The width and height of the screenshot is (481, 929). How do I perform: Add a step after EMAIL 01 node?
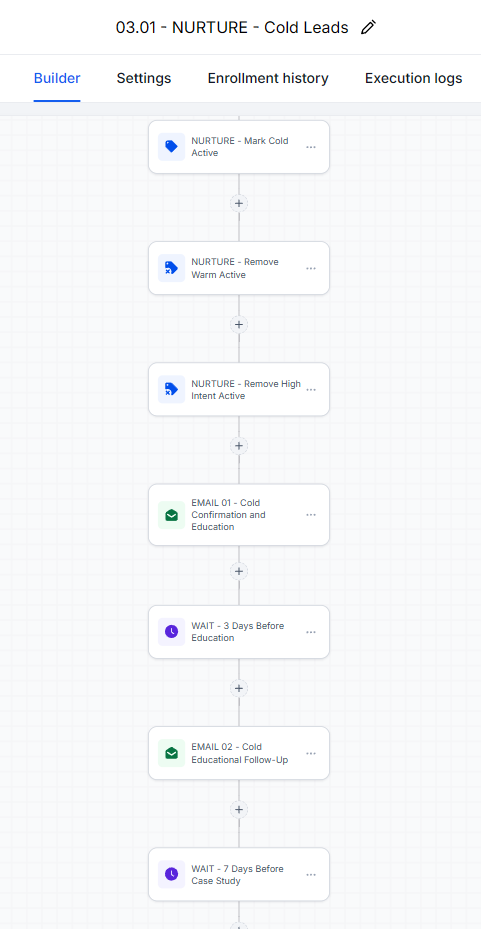239,571
